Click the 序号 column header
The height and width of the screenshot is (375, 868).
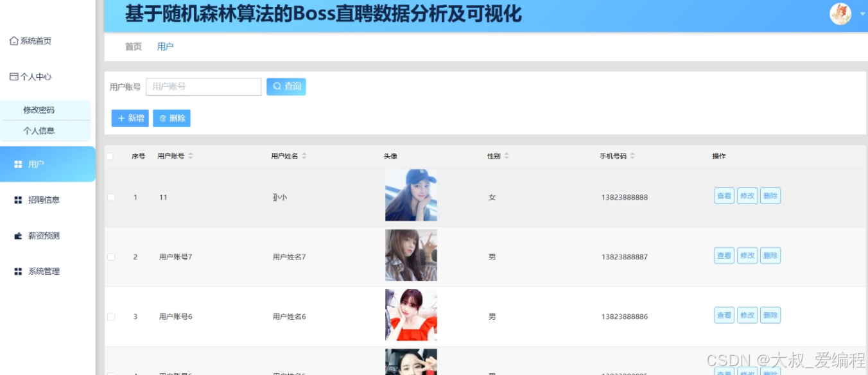click(x=138, y=156)
